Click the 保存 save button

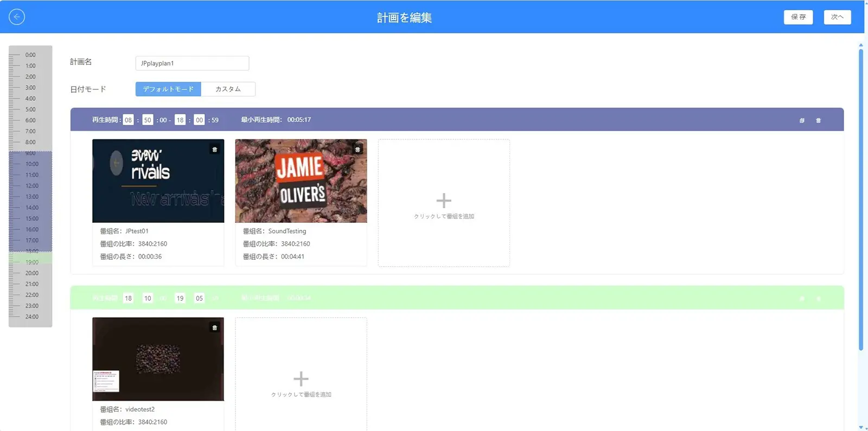pos(798,17)
